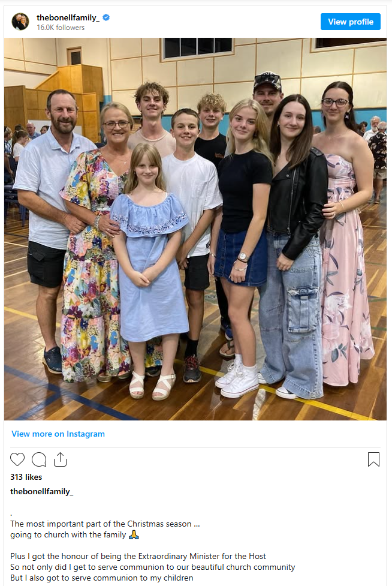Click caption line about church community
This screenshot has width=392, height=586.
pyautogui.click(x=153, y=567)
